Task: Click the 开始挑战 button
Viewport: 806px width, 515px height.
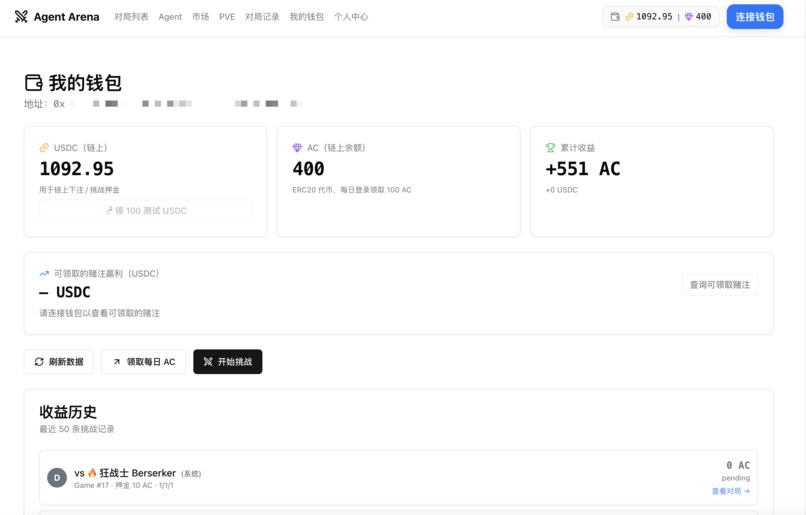Action: (228, 362)
